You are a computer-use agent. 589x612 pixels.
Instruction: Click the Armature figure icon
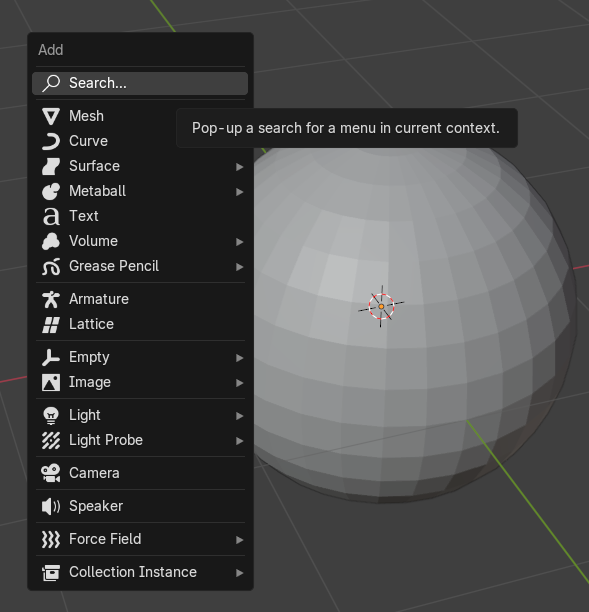pyautogui.click(x=51, y=299)
